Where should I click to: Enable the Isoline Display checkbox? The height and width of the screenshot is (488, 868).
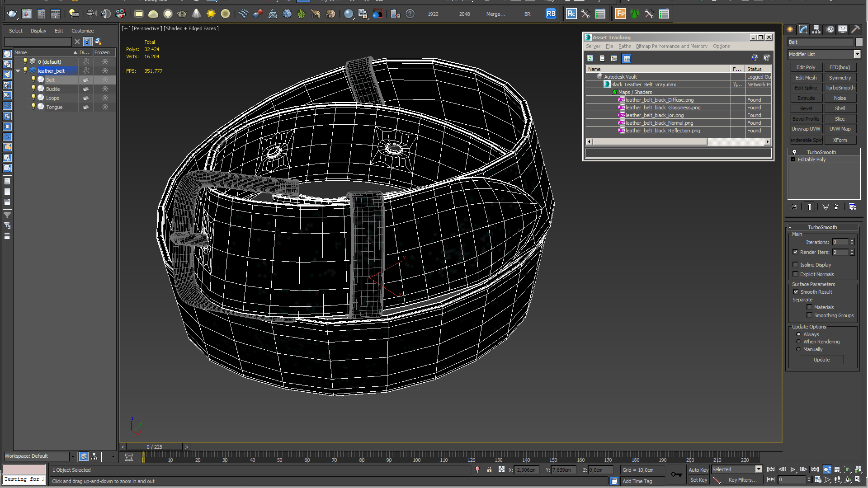pos(795,265)
